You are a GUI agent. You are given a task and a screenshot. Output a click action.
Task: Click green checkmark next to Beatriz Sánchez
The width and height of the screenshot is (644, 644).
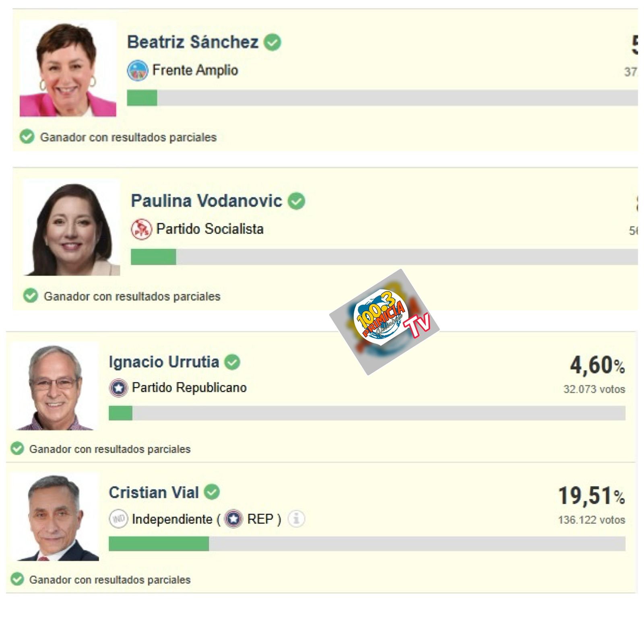coord(272,42)
